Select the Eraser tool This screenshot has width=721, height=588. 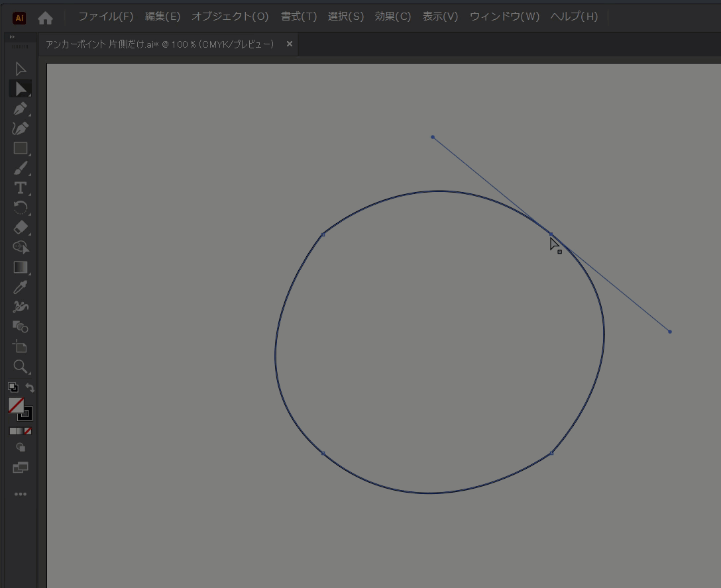pos(21,227)
